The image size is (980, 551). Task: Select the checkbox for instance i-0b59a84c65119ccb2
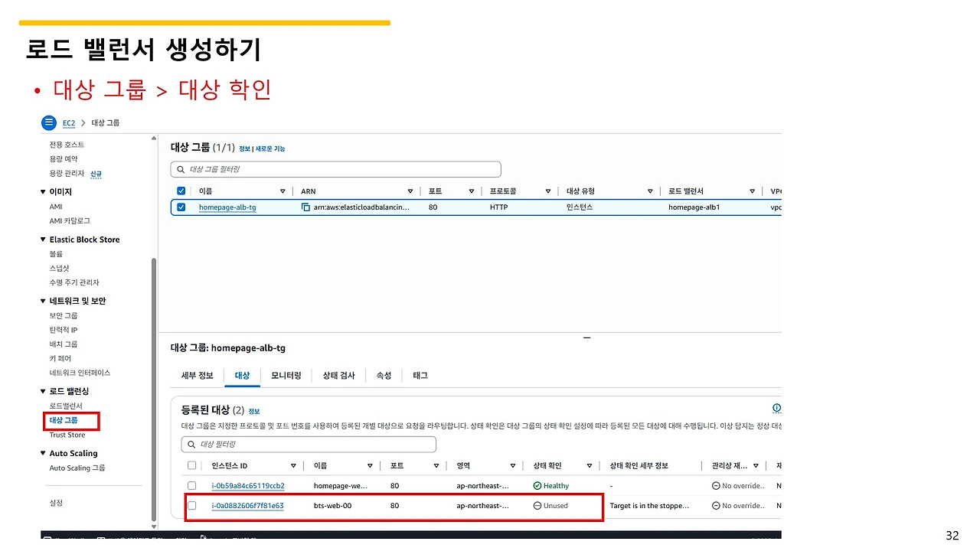pos(192,486)
